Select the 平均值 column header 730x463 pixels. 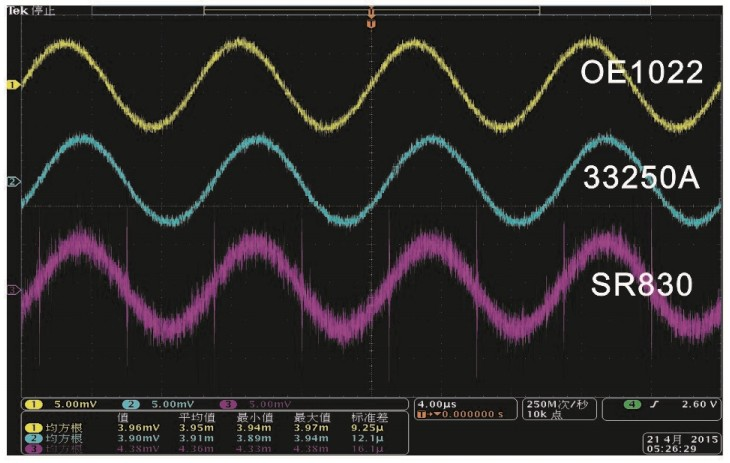(194, 416)
